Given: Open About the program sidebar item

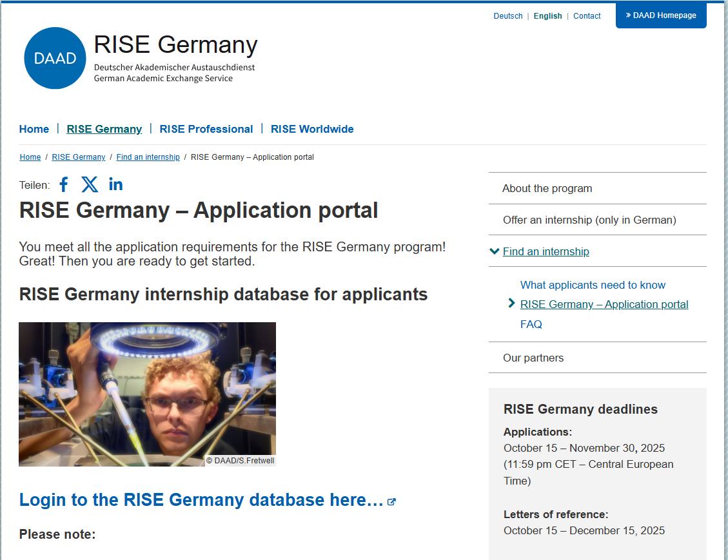Looking at the screenshot, I should tap(598, 188).
